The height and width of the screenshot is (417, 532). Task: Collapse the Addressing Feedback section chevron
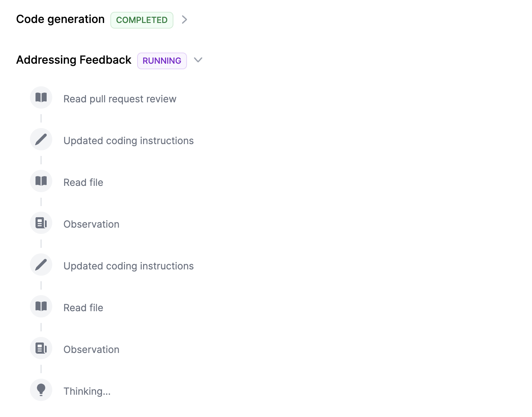click(x=198, y=60)
